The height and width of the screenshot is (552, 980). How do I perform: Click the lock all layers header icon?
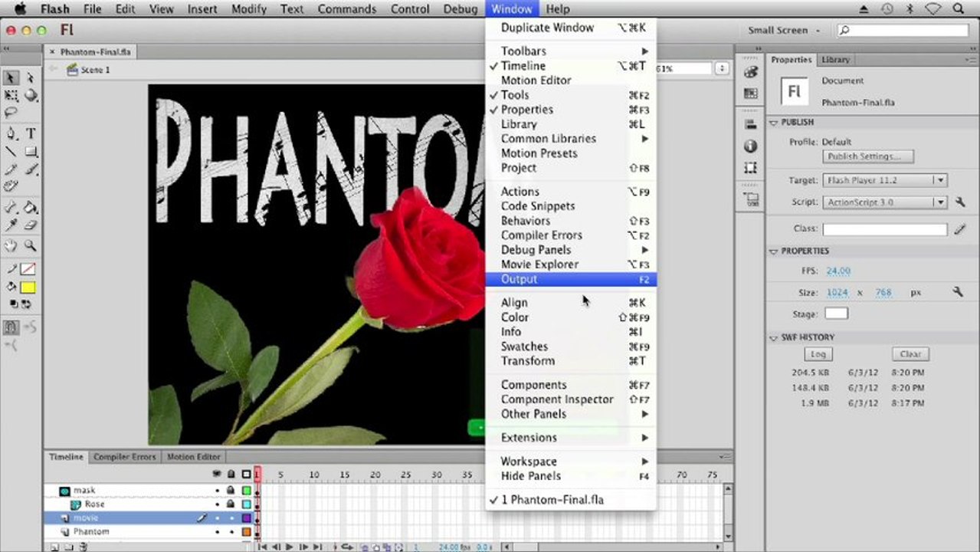231,475
